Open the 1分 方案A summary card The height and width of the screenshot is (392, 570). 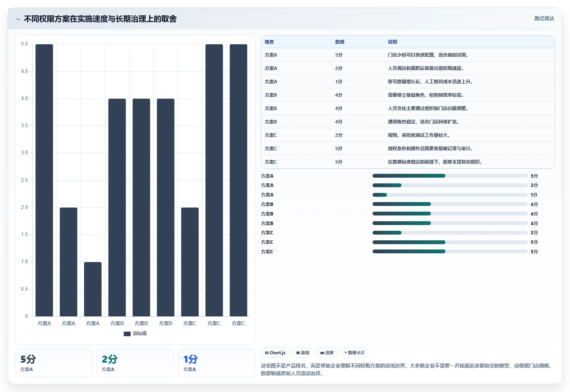coord(217,363)
